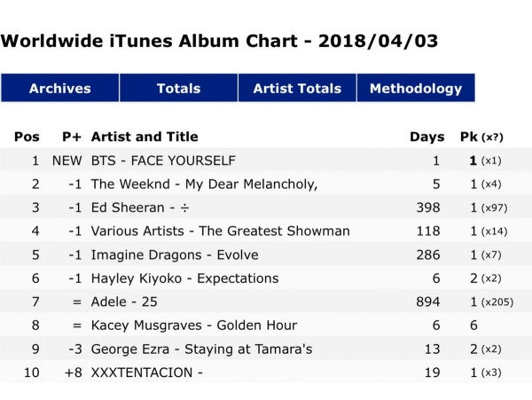Click the Pk column header

click(469, 137)
